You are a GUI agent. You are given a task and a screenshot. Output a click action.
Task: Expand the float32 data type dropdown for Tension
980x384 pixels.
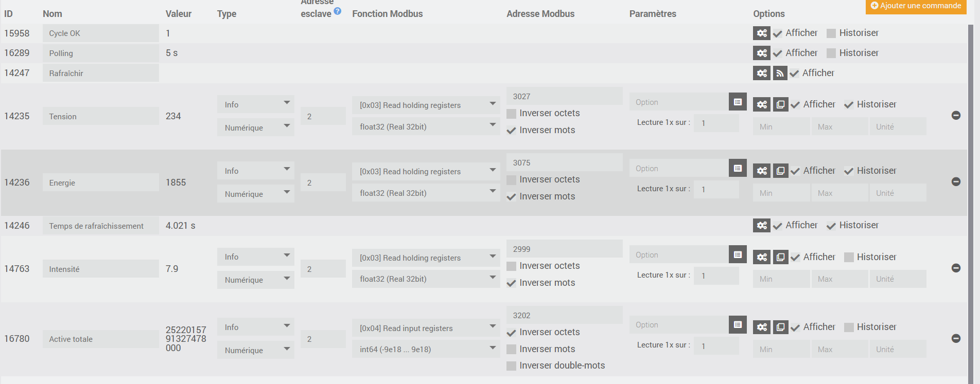coord(426,127)
